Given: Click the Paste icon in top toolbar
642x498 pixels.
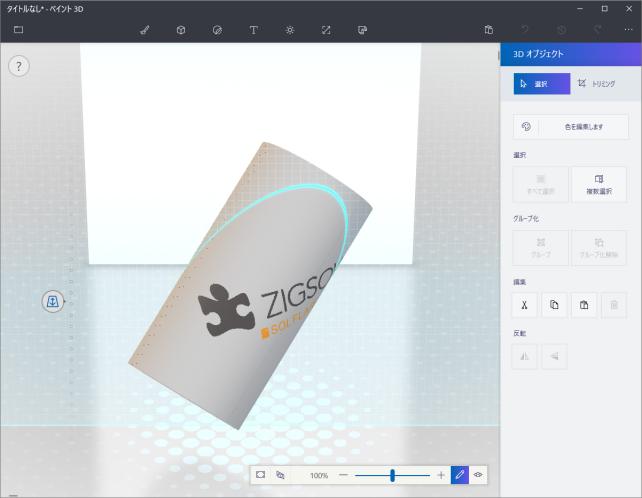Looking at the screenshot, I should pyautogui.click(x=488, y=29).
